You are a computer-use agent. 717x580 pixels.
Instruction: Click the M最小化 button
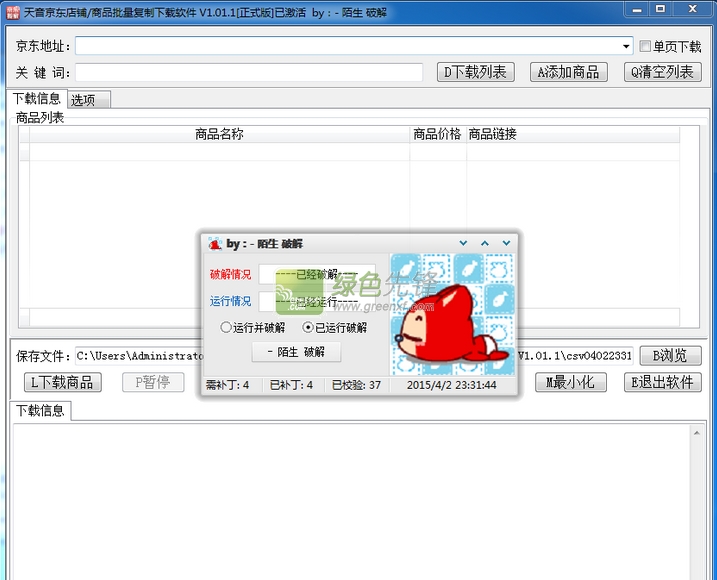[x=571, y=382]
